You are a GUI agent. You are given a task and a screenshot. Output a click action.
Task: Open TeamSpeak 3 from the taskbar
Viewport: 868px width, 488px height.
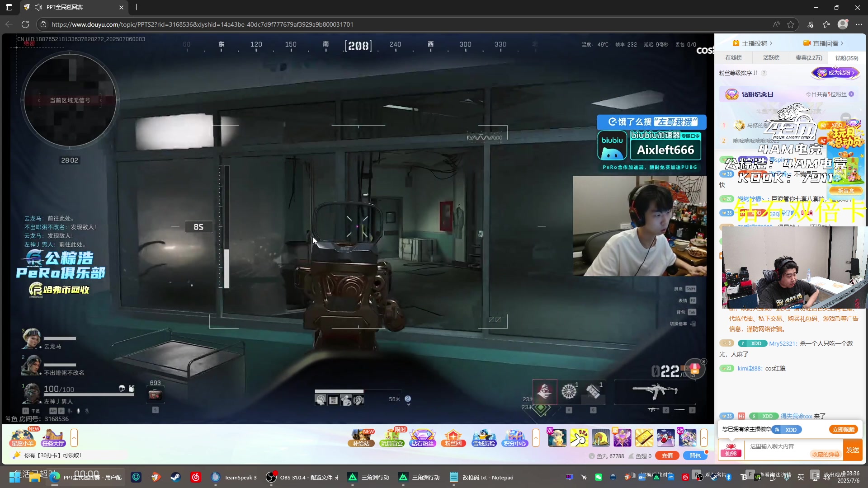[x=235, y=477]
